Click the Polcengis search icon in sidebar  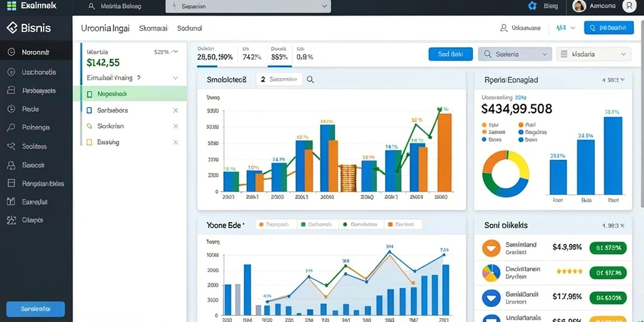pyautogui.click(x=11, y=127)
